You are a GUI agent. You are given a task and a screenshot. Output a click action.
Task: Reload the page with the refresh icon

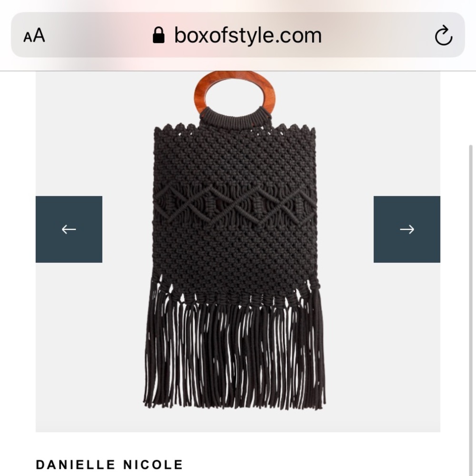pos(444,35)
